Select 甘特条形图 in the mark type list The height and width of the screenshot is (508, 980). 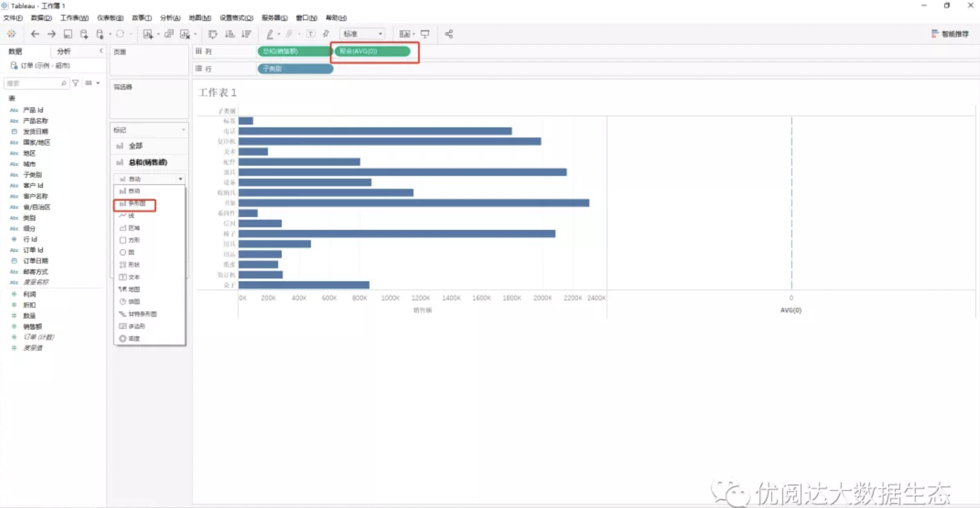click(x=149, y=314)
